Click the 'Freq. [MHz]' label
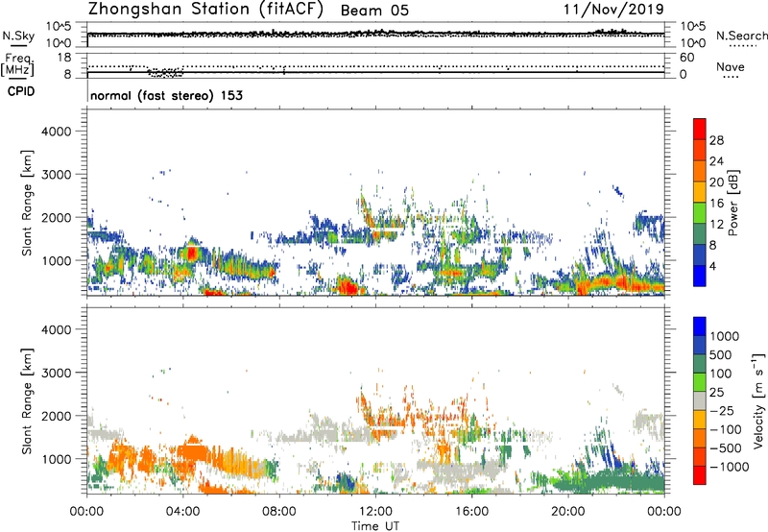 tap(17, 64)
